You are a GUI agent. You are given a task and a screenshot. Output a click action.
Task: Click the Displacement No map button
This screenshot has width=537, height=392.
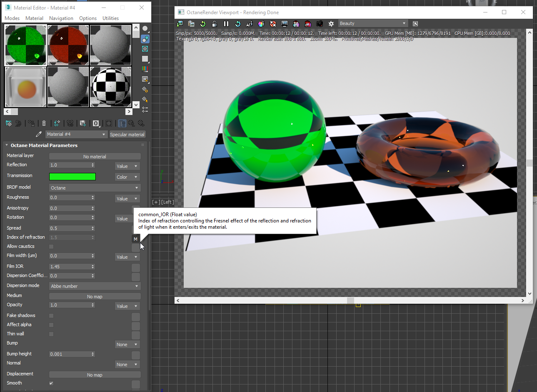pos(95,375)
